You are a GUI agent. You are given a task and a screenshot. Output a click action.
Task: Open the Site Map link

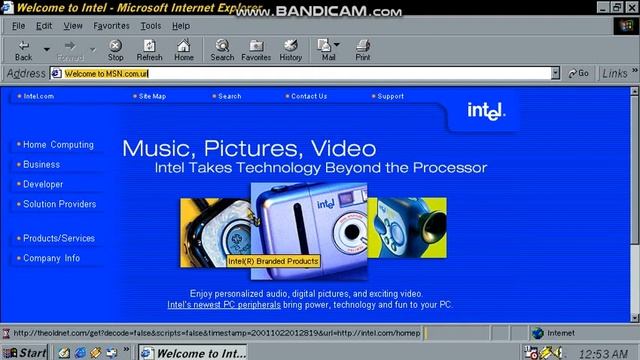[152, 96]
